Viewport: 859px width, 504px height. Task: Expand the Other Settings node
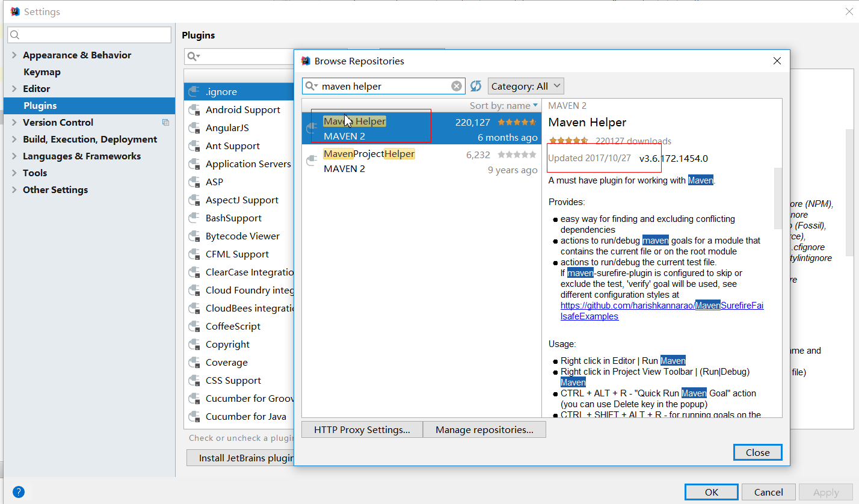click(14, 189)
